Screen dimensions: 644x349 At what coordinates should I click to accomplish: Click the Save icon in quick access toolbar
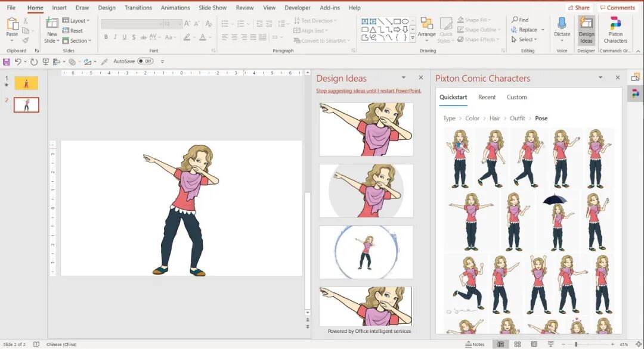pos(6,61)
